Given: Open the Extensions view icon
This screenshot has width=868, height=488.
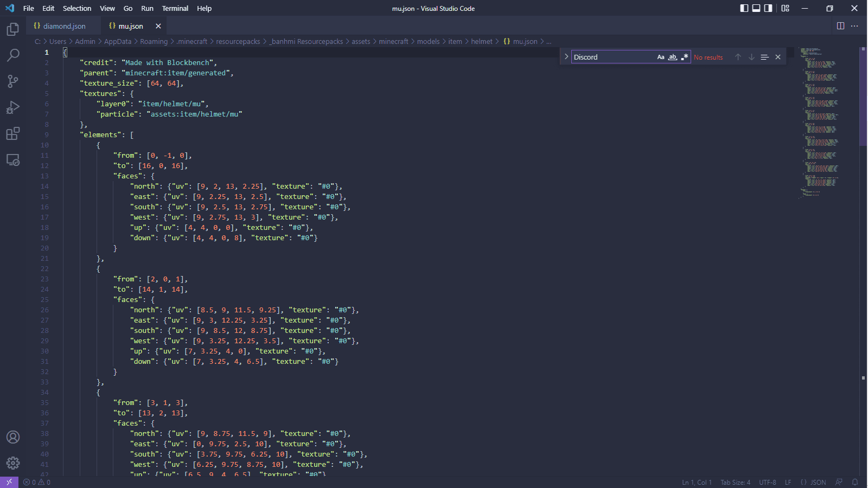Looking at the screenshot, I should (13, 133).
